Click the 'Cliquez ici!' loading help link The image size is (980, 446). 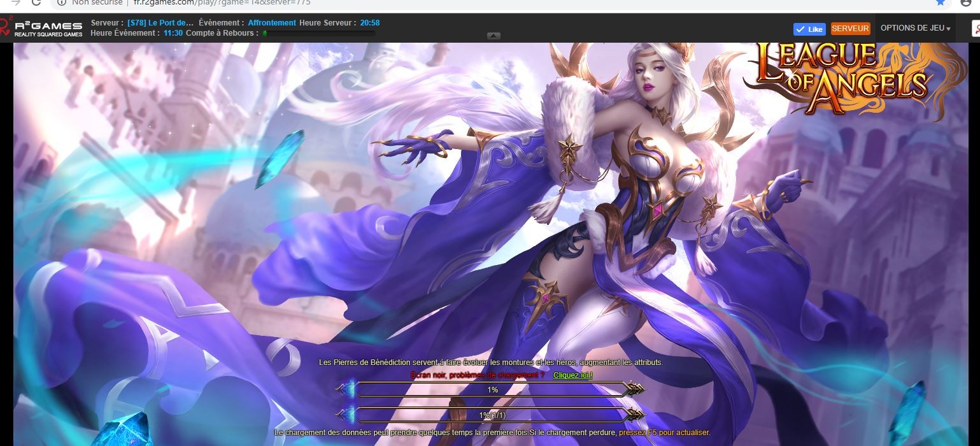tap(572, 375)
